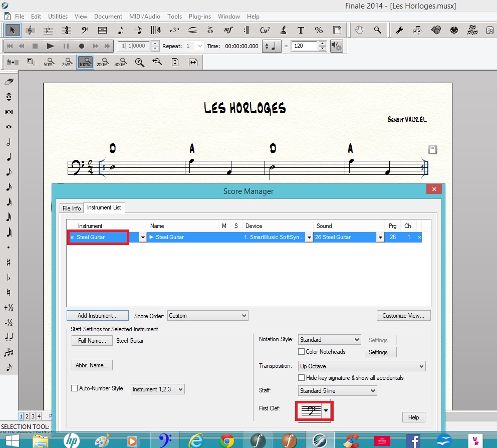Click the tempo value input field
Image resolution: width=497 pixels, height=448 pixels.
(304, 46)
